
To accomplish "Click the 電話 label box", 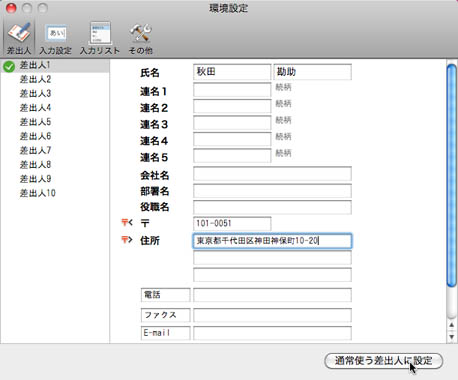I will (x=165, y=295).
